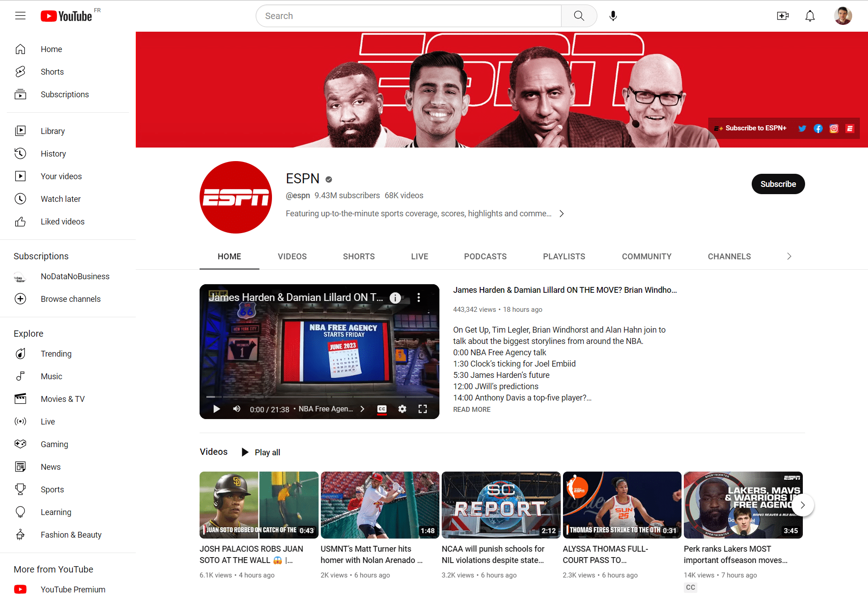868x601 pixels.
Task: Open YouTube Premium link
Action: pos(68,590)
